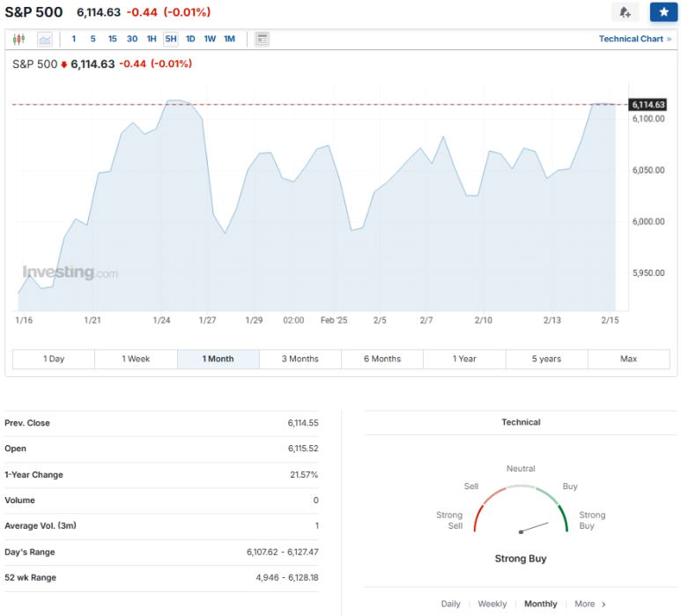Set chart interval to 1M
681x616 pixels.
[229, 39]
